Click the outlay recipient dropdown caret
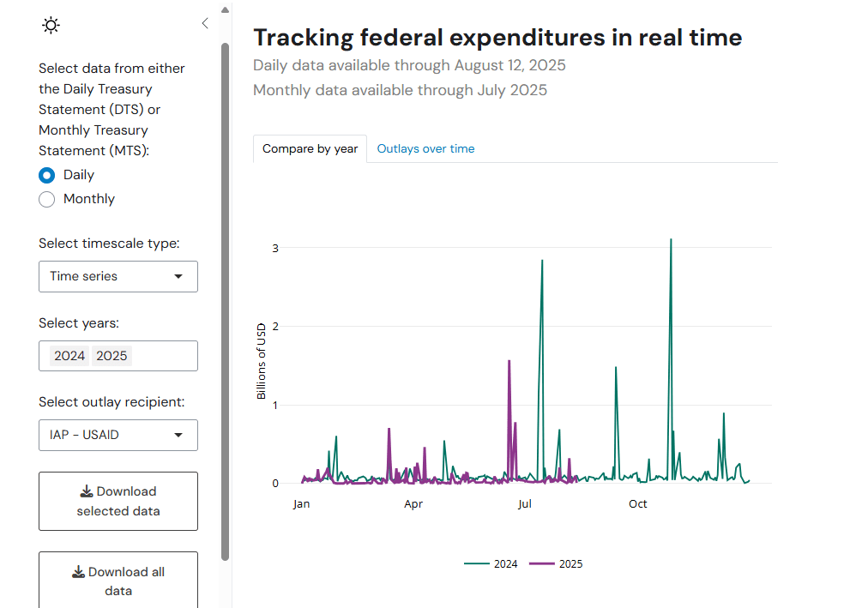Image resolution: width=868 pixels, height=608 pixels. click(x=178, y=435)
